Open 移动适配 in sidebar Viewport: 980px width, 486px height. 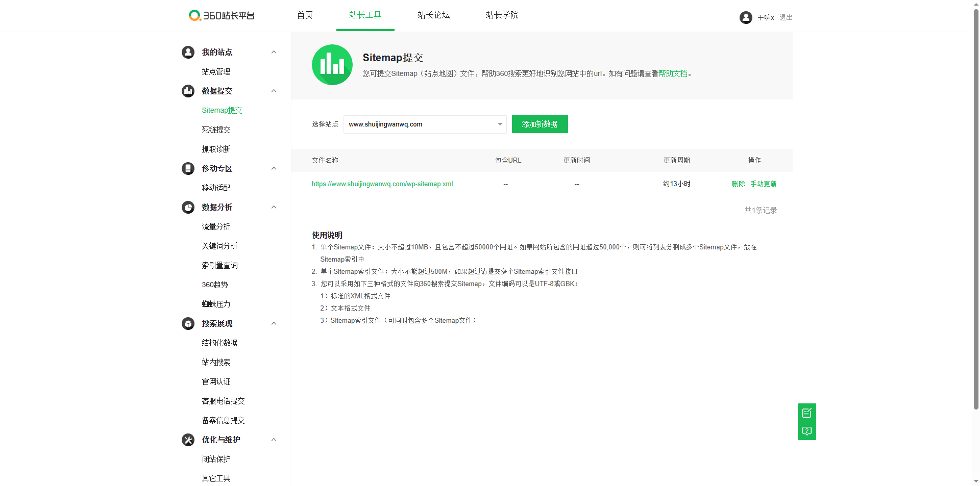point(216,188)
